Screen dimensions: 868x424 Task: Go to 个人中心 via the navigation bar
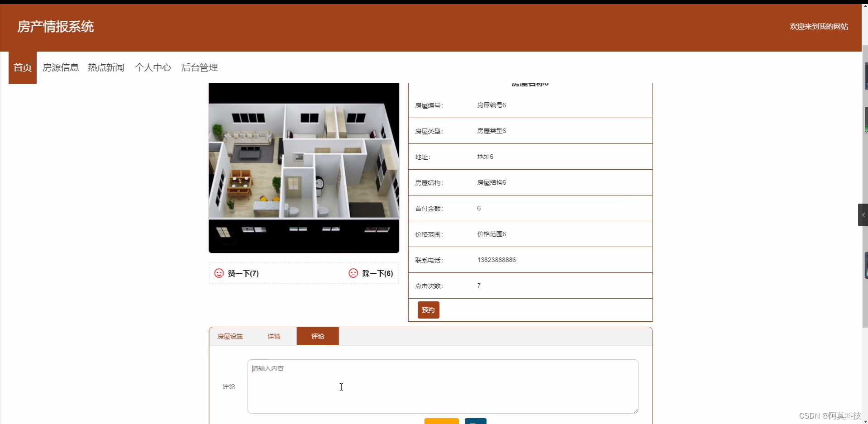coord(153,67)
